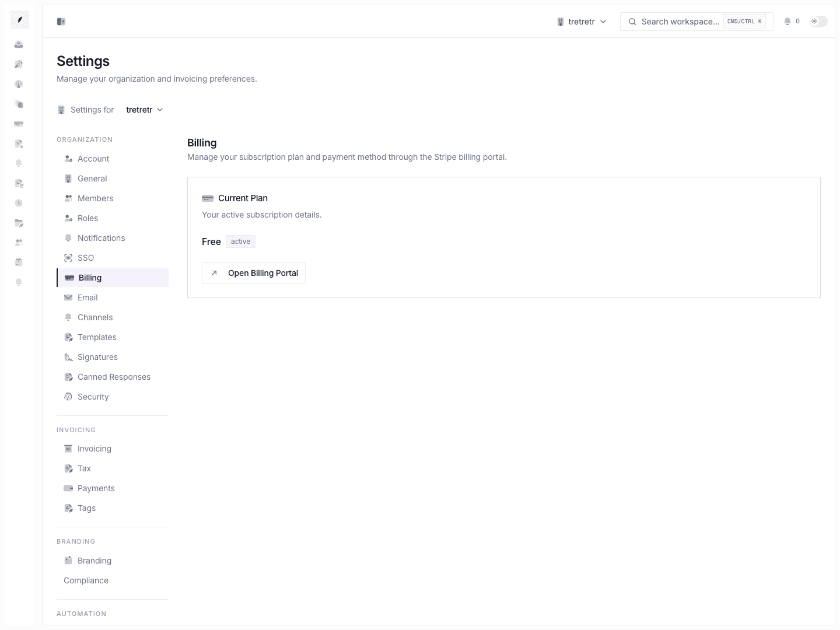
Task: Click the Open Billing Portal button
Action: 254,273
